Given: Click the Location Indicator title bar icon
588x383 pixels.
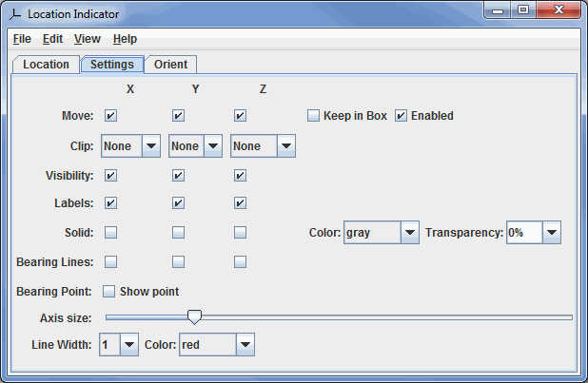Looking at the screenshot, I should 14,13.
